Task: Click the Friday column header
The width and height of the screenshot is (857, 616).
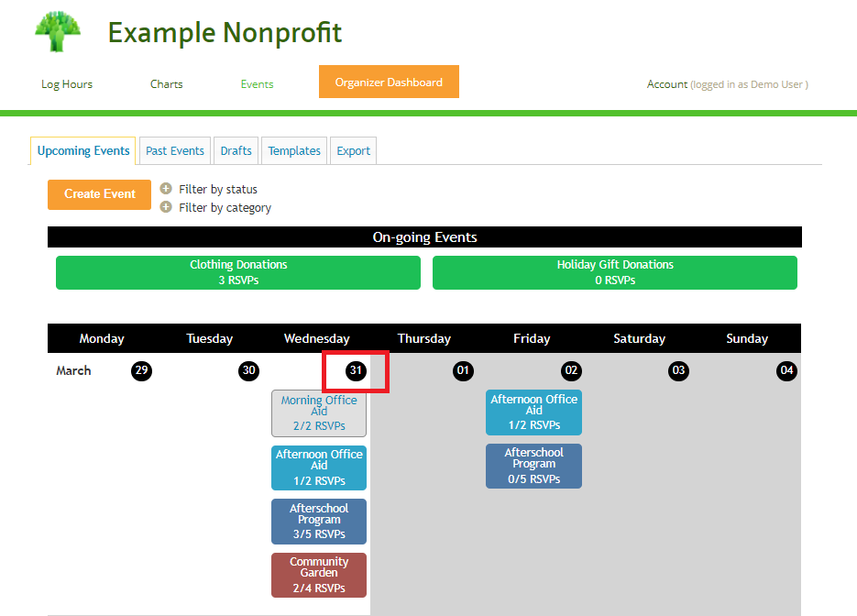Action: coord(532,338)
